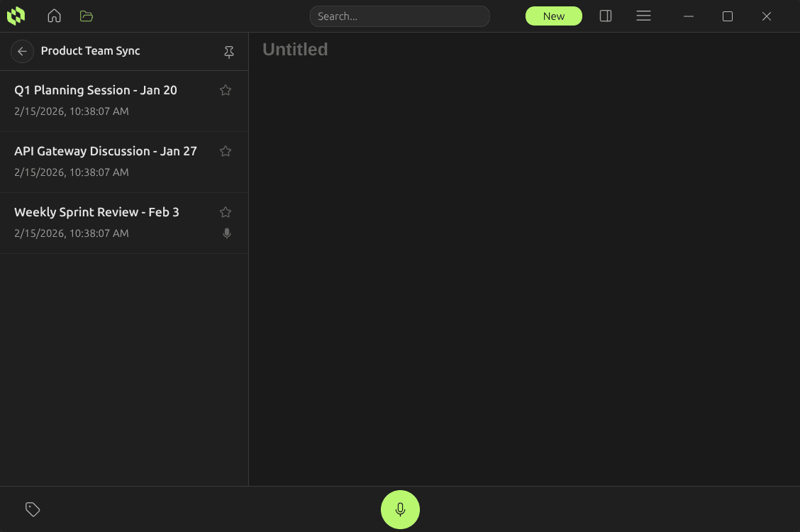Select the Q1 Planning Session note
This screenshot has height=532, width=800.
coord(106,100)
